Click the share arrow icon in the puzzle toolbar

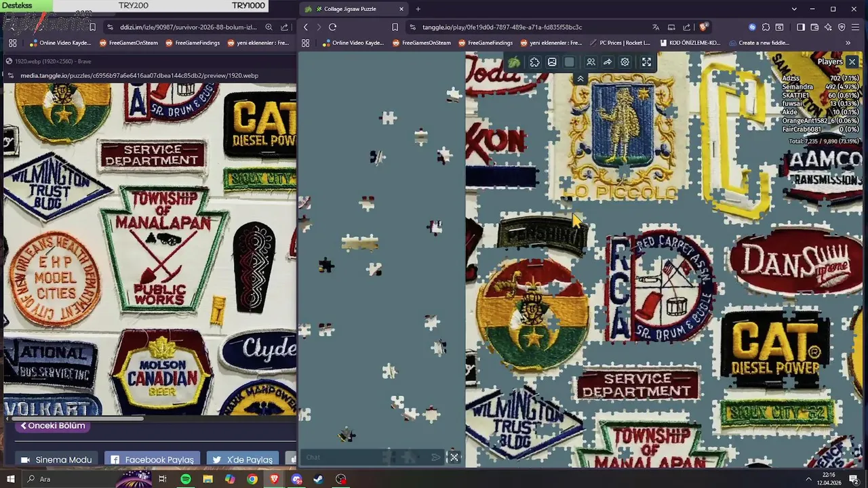(608, 62)
